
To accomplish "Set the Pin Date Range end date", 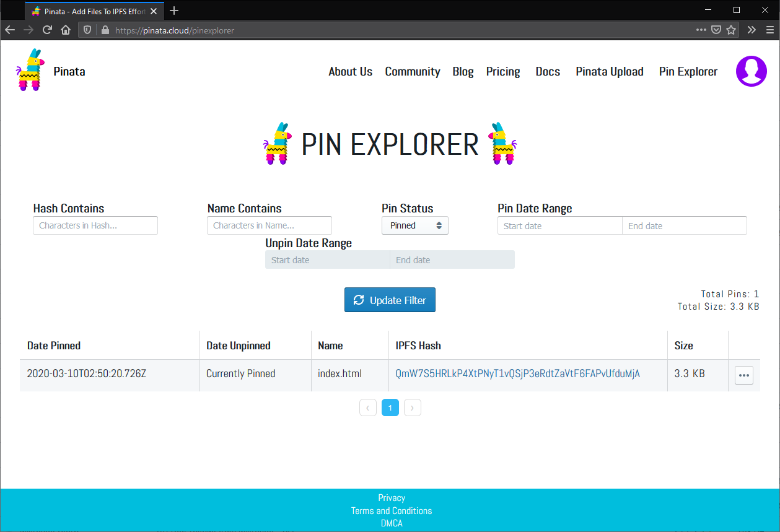I will 685,225.
